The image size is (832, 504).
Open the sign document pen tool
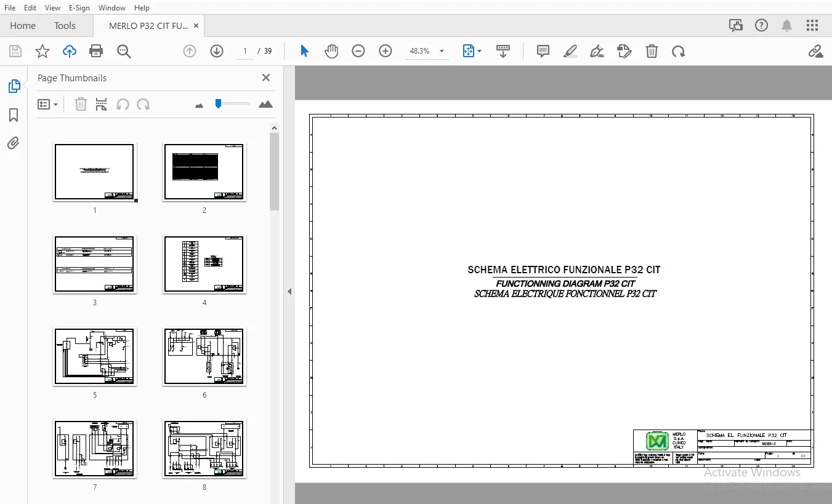[597, 51]
